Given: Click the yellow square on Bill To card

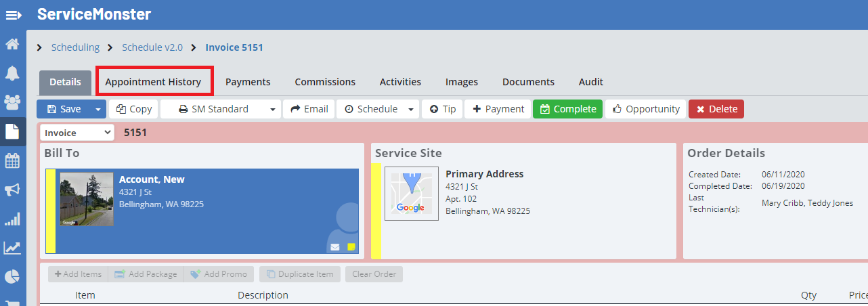Looking at the screenshot, I should coord(351,247).
